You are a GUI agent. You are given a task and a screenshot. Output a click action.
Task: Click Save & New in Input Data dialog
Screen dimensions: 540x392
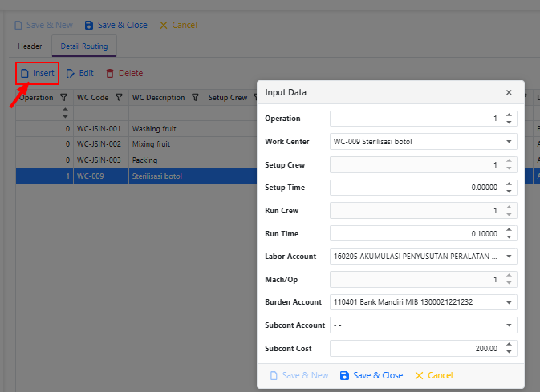coord(299,375)
